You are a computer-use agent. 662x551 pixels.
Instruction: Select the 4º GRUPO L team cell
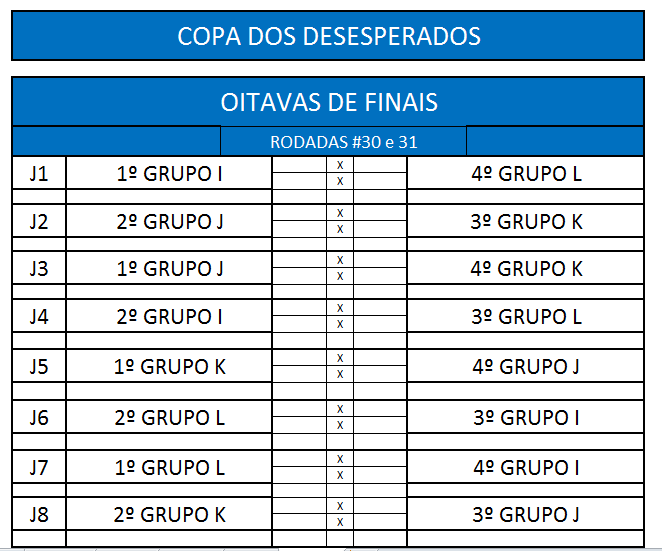click(x=525, y=173)
